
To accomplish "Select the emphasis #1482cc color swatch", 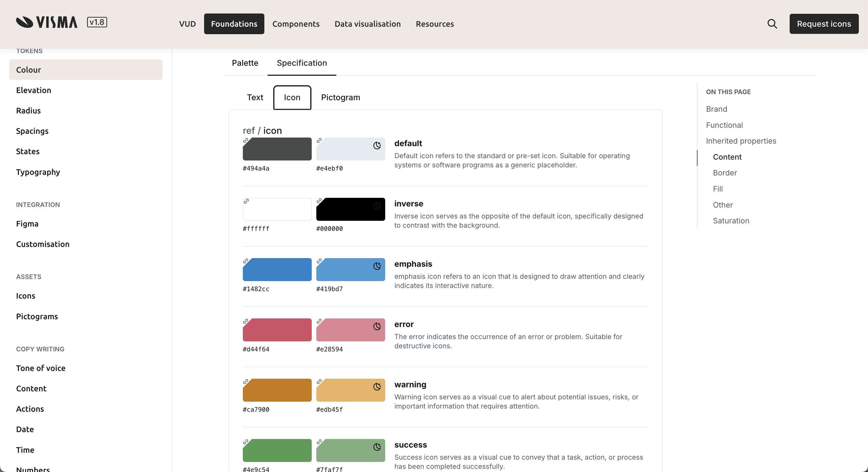I will [x=277, y=270].
